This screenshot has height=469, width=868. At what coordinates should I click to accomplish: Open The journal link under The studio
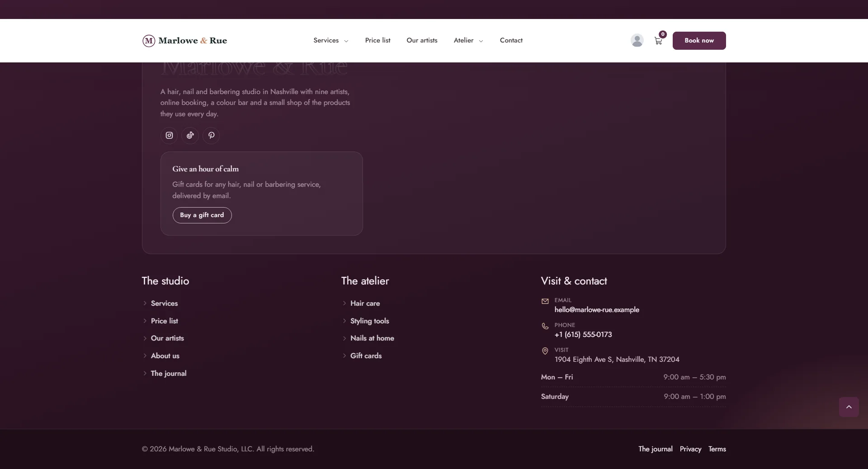169,374
